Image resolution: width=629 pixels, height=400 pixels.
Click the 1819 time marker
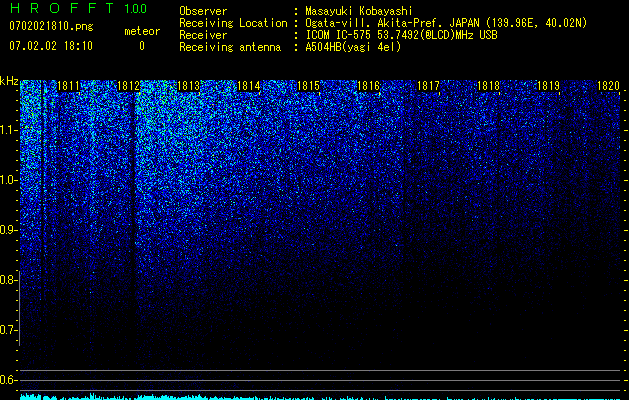tap(548, 86)
